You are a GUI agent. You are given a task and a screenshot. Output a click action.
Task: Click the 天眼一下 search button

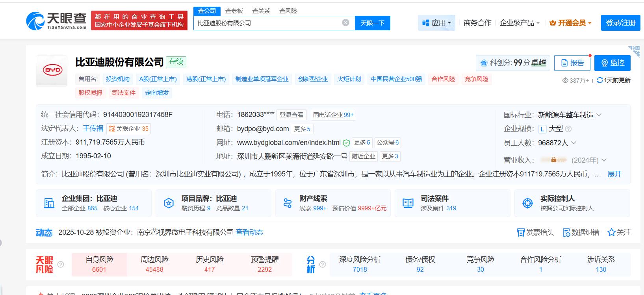click(x=372, y=23)
